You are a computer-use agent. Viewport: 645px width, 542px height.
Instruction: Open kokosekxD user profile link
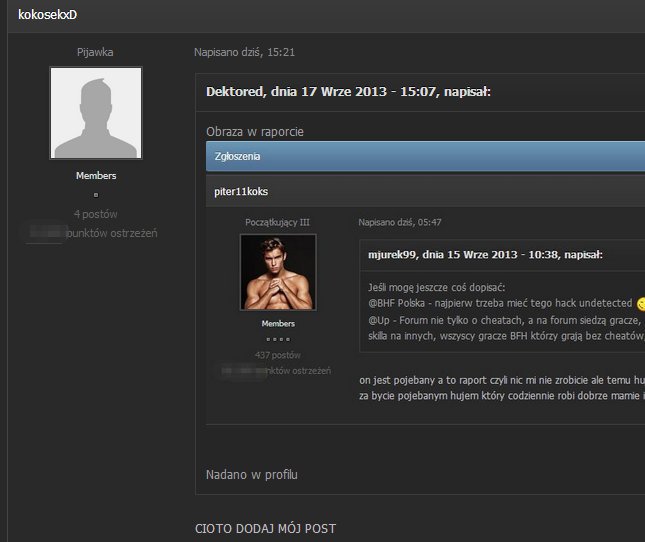(47, 15)
